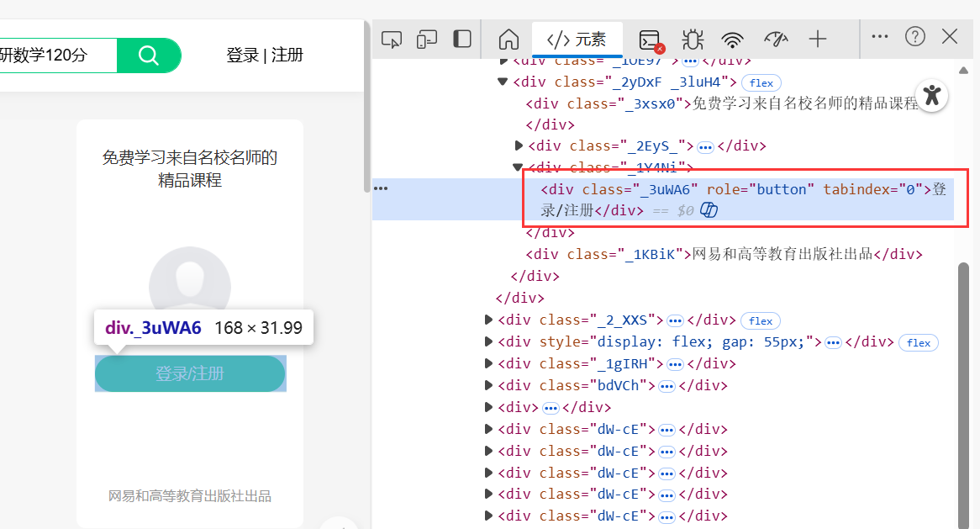Expand the _2EyS_ div node

point(518,145)
